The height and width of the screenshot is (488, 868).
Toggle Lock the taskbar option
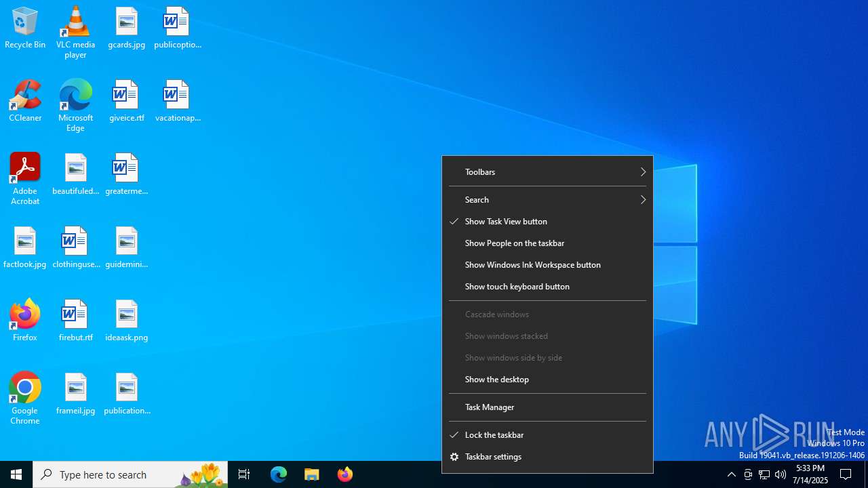(x=547, y=435)
